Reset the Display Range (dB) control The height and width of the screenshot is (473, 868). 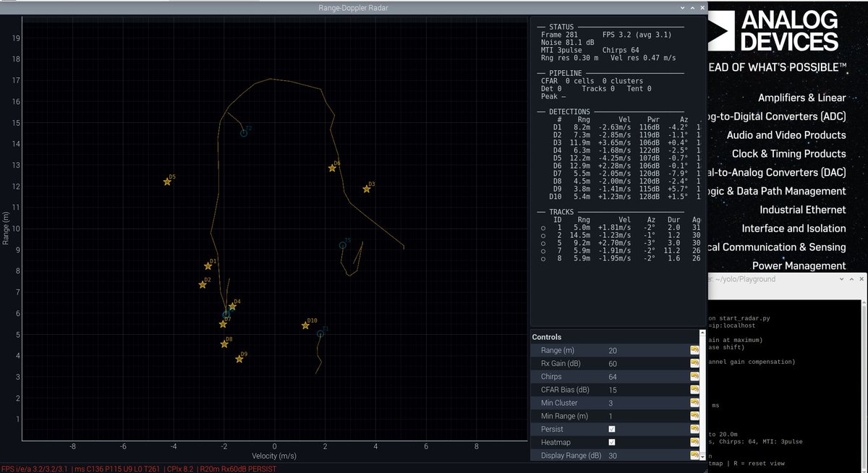click(694, 455)
